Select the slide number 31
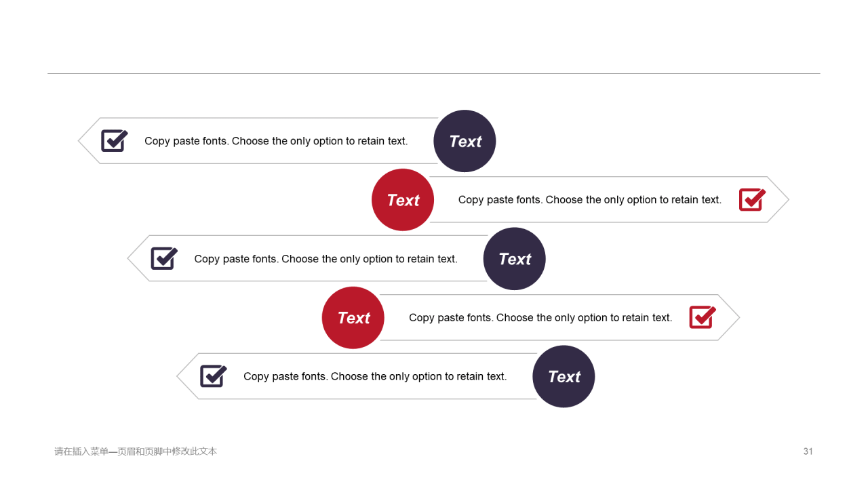Screen dimensions: 868x488 pyautogui.click(x=808, y=451)
